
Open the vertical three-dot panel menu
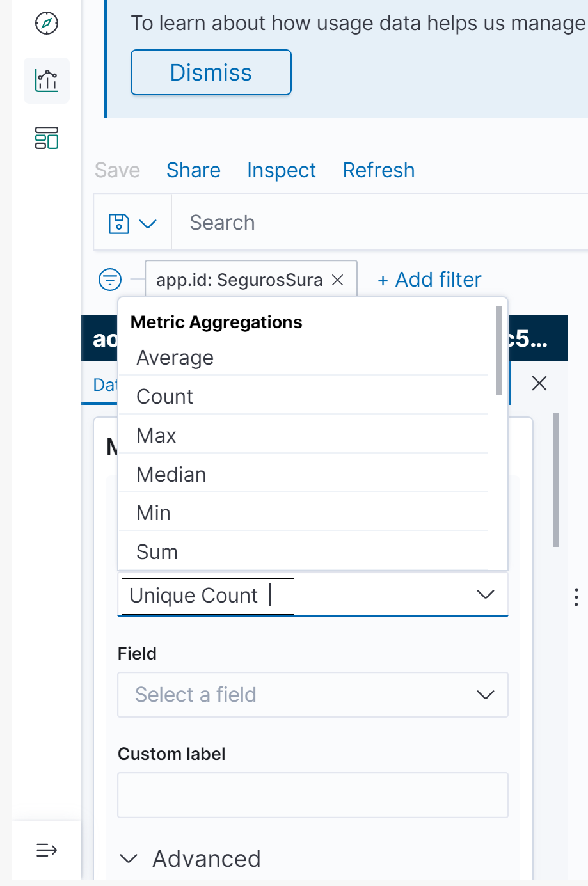click(x=576, y=597)
